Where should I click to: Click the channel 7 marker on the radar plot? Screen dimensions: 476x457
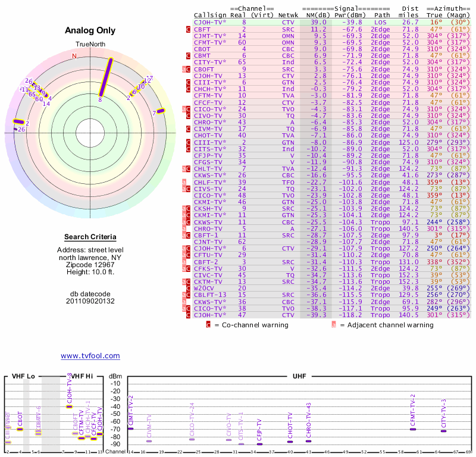(159, 111)
